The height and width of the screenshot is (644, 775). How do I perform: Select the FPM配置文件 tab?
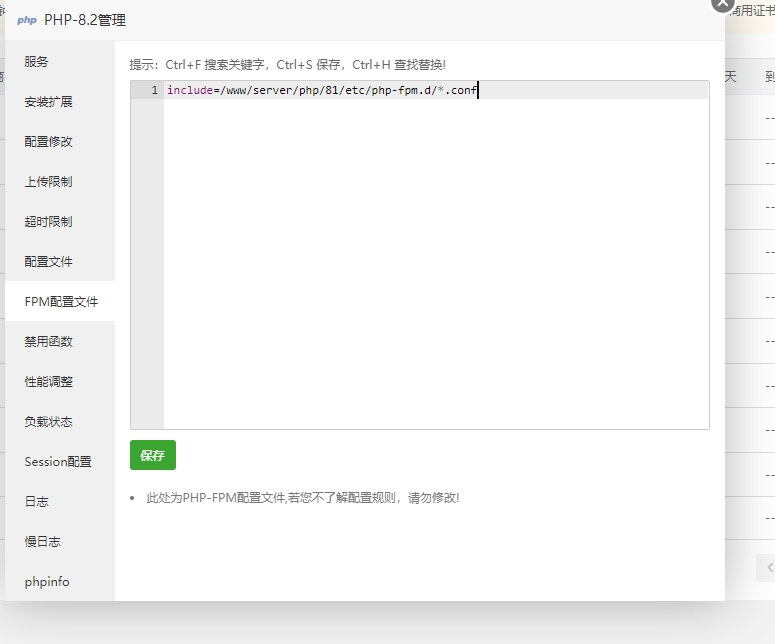pyautogui.click(x=60, y=301)
